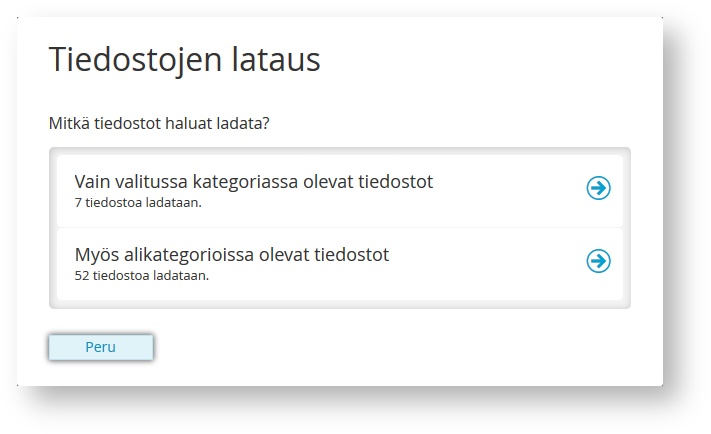Click the "Mitkä tiedostot haluat ladata?" question text
The height and width of the screenshot is (434, 711).
[x=159, y=123]
